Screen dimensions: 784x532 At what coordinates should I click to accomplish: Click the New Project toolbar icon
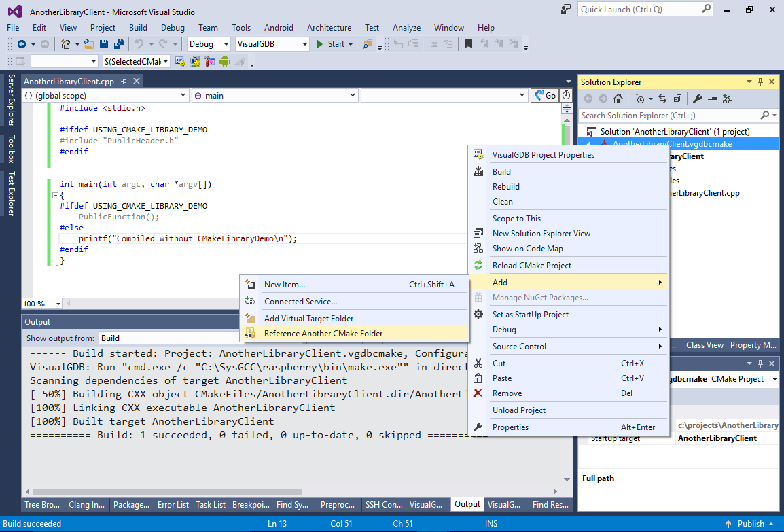coord(65,44)
